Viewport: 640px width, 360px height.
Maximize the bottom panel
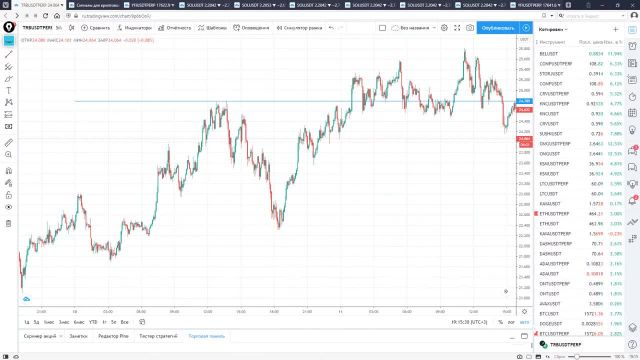(524, 336)
